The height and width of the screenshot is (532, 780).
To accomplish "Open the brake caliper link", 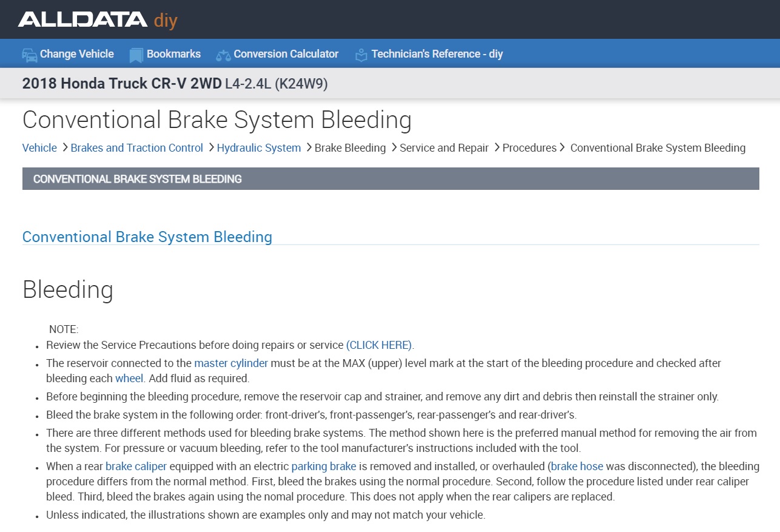I will pos(136,466).
